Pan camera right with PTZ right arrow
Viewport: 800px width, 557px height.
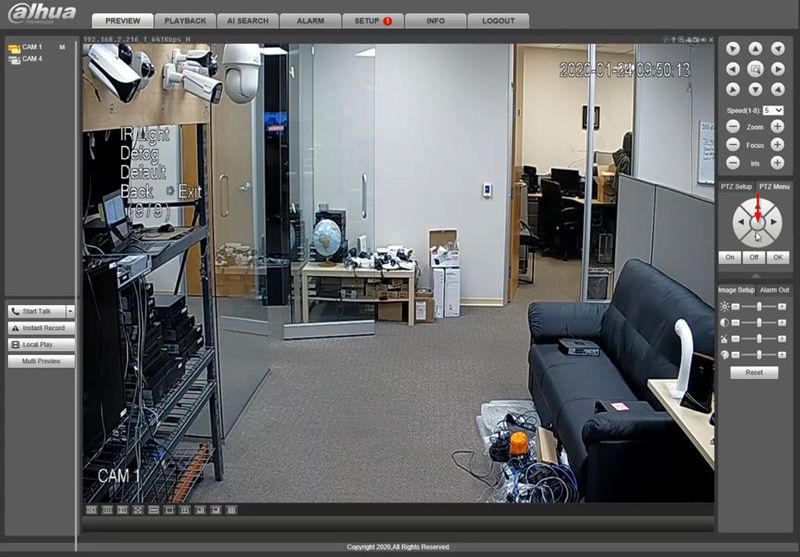778,69
